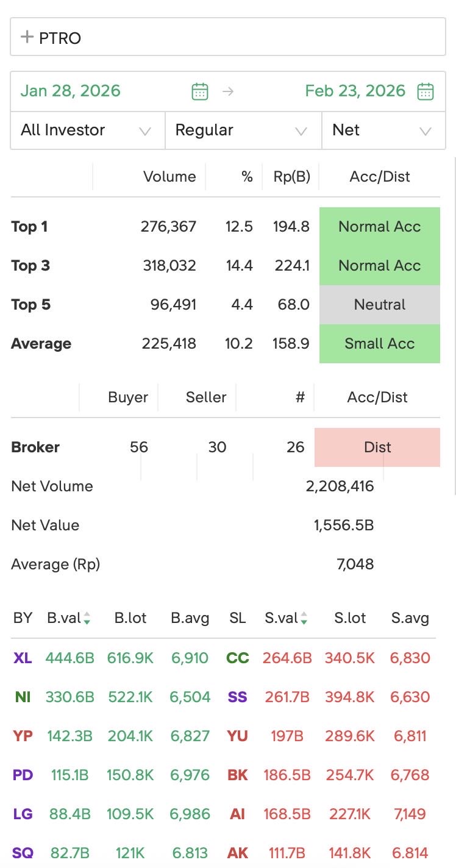
Task: Click the BY column header
Action: tap(23, 618)
